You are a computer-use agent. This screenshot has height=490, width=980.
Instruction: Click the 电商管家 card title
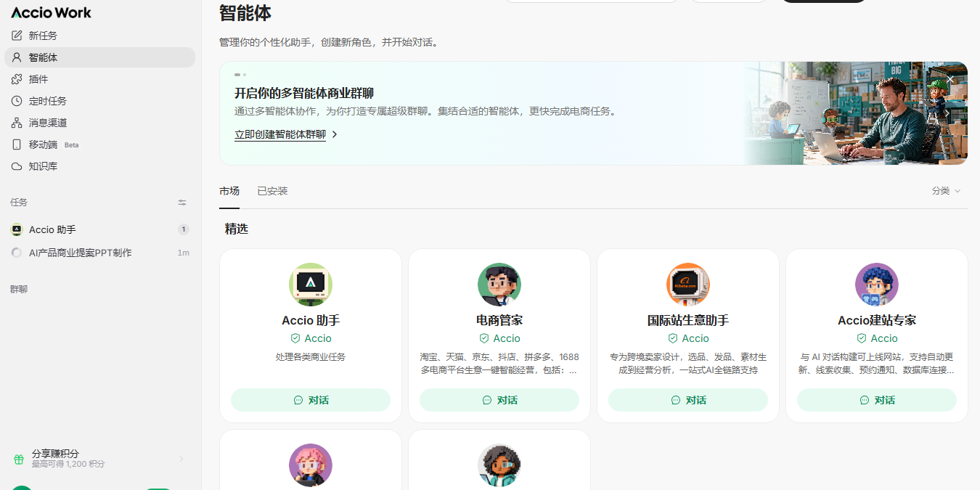pos(499,320)
